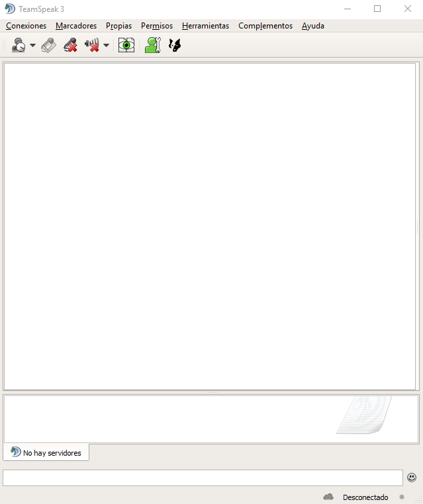Open the Ayuda menu
The image size is (423, 504).
pos(313,26)
